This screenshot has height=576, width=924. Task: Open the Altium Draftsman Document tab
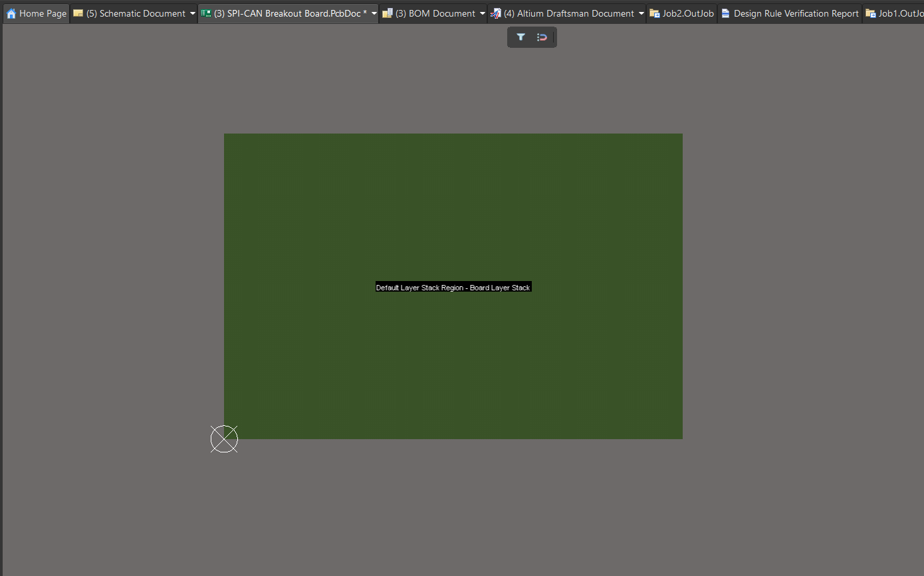pyautogui.click(x=567, y=13)
